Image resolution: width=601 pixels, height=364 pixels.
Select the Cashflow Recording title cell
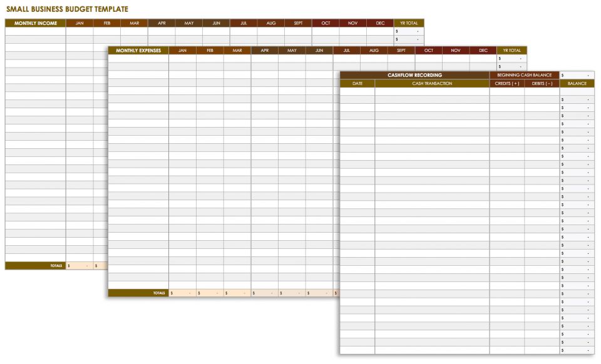pyautogui.click(x=414, y=75)
